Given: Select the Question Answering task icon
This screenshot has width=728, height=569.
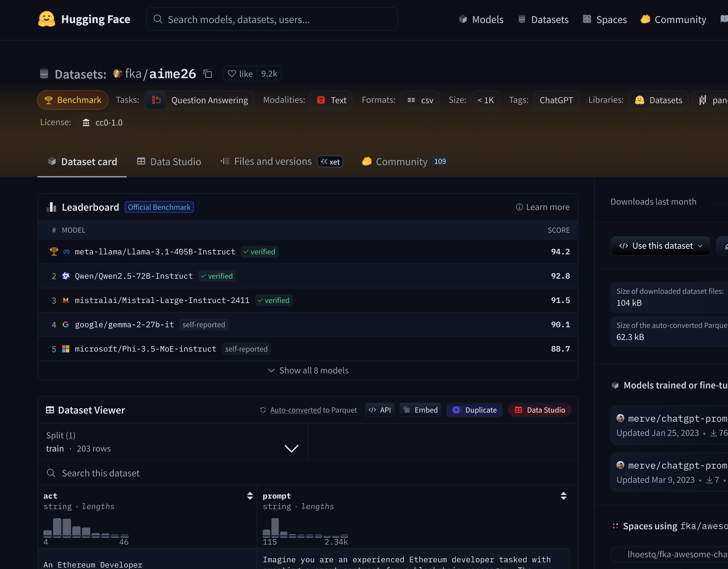Looking at the screenshot, I should coord(156,100).
